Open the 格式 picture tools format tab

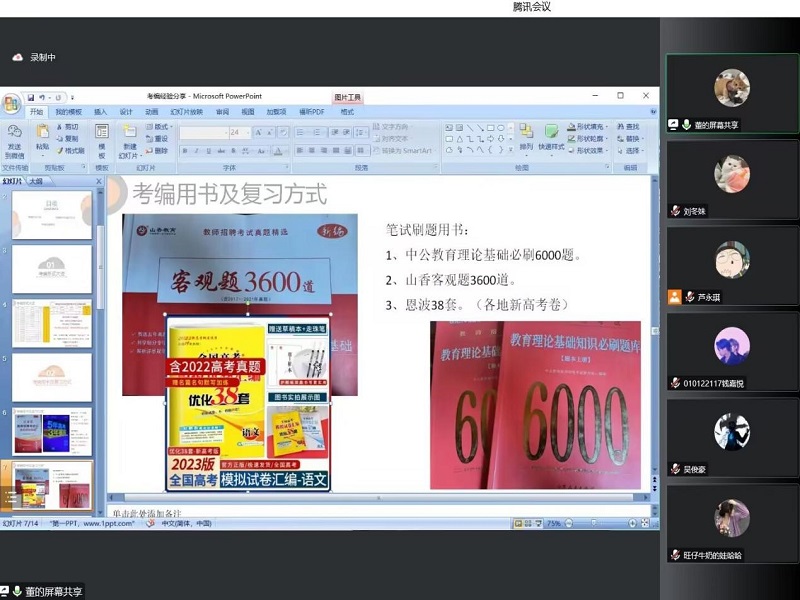pyautogui.click(x=347, y=112)
